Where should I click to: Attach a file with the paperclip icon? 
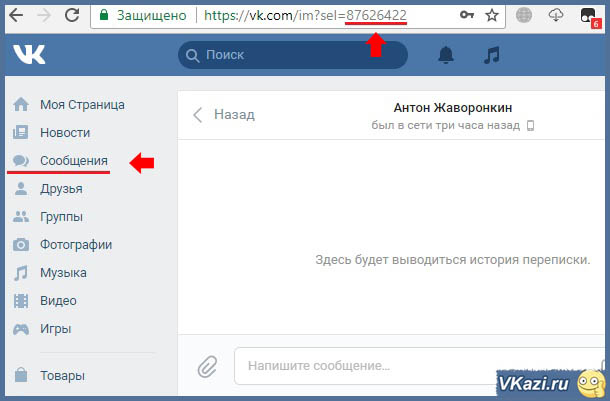click(207, 366)
